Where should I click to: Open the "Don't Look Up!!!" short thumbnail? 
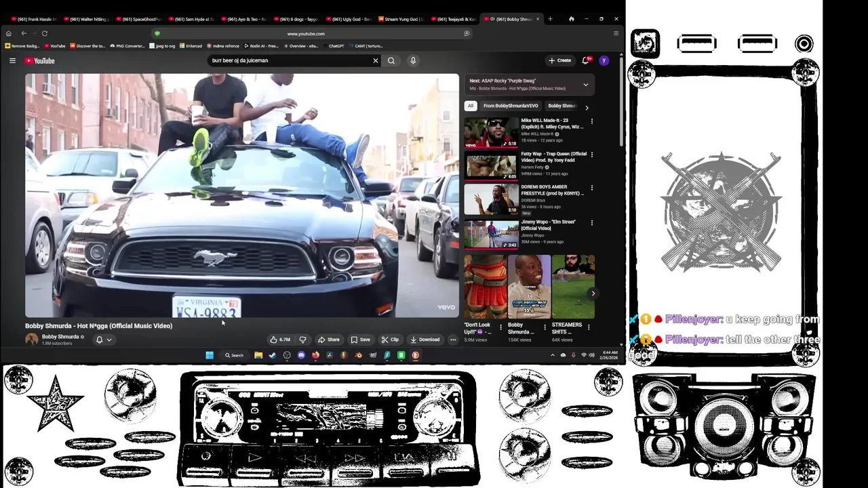485,287
